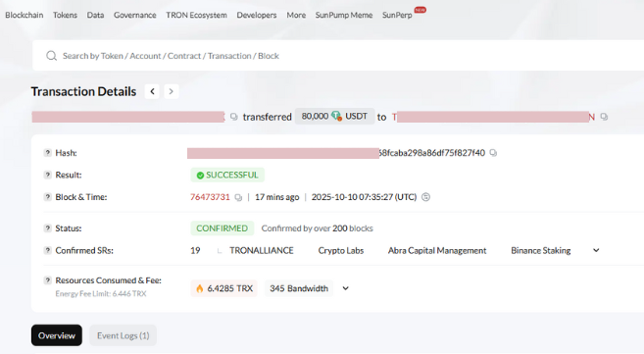This screenshot has width=644, height=354.
Task: Open Abra Capital Management super representative
Action: tap(437, 250)
